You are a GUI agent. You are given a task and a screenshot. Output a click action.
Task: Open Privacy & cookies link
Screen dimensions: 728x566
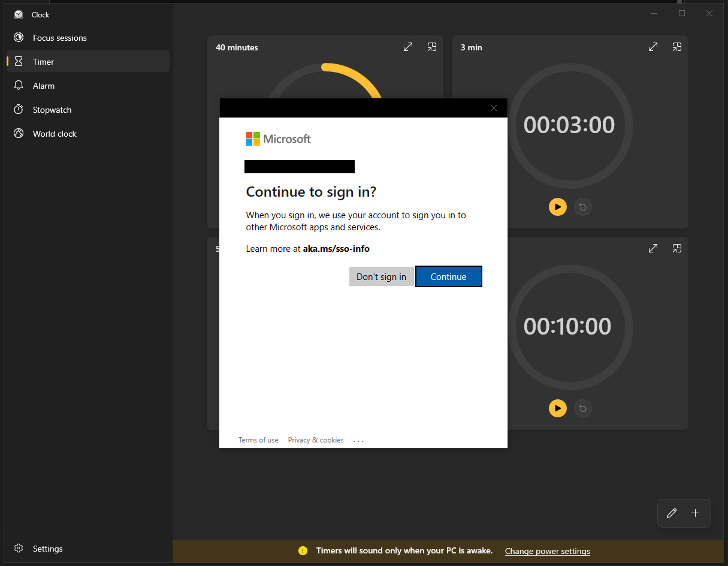coord(316,440)
